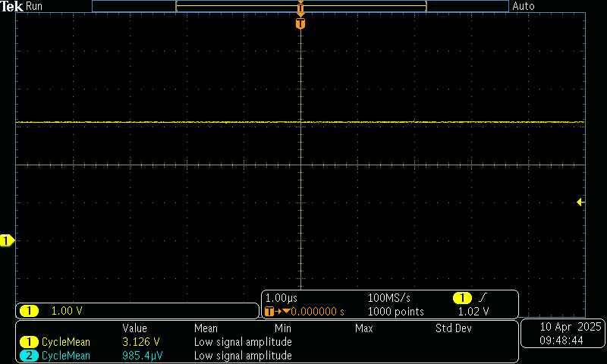Click the 100MS/s sample rate readout
607x364 pixels.
(x=388, y=298)
